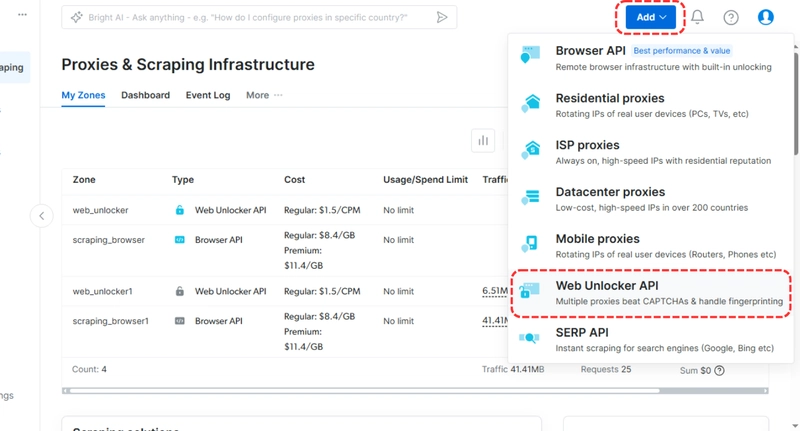Click the 6.51M traffic value for web_unlocker1
Viewport: 800px width, 431px height.
tap(495, 291)
